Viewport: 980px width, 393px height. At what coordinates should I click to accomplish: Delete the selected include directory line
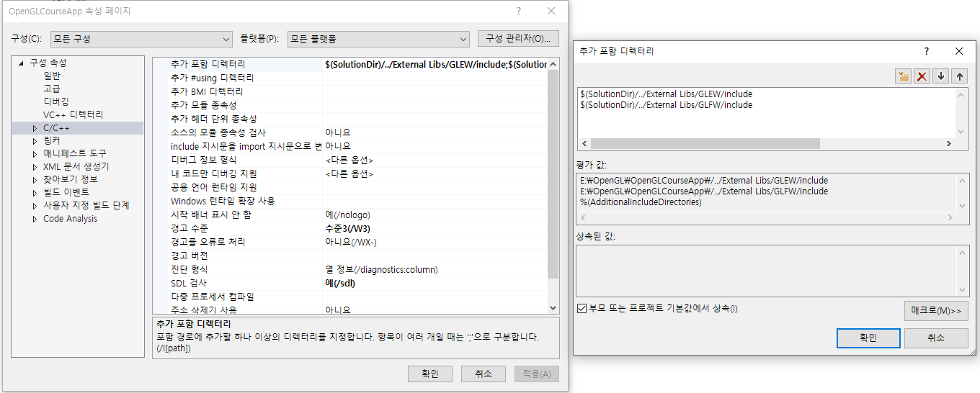click(x=922, y=76)
